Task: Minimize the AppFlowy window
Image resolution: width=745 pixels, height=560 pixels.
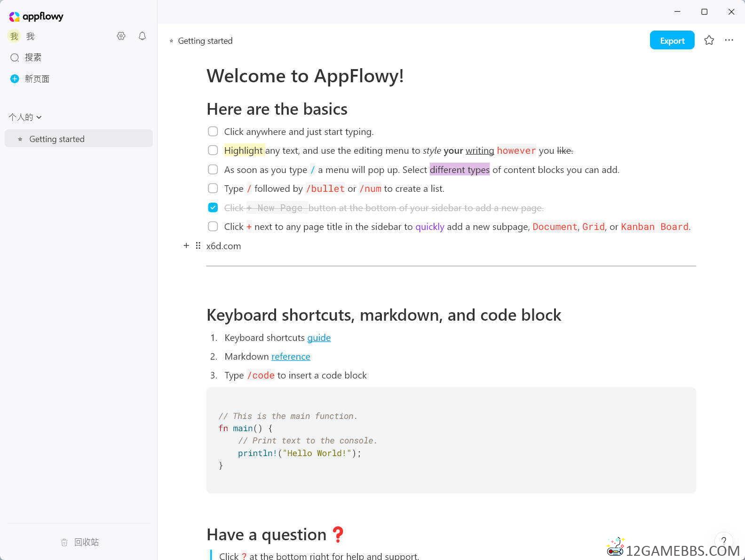Action: [677, 11]
